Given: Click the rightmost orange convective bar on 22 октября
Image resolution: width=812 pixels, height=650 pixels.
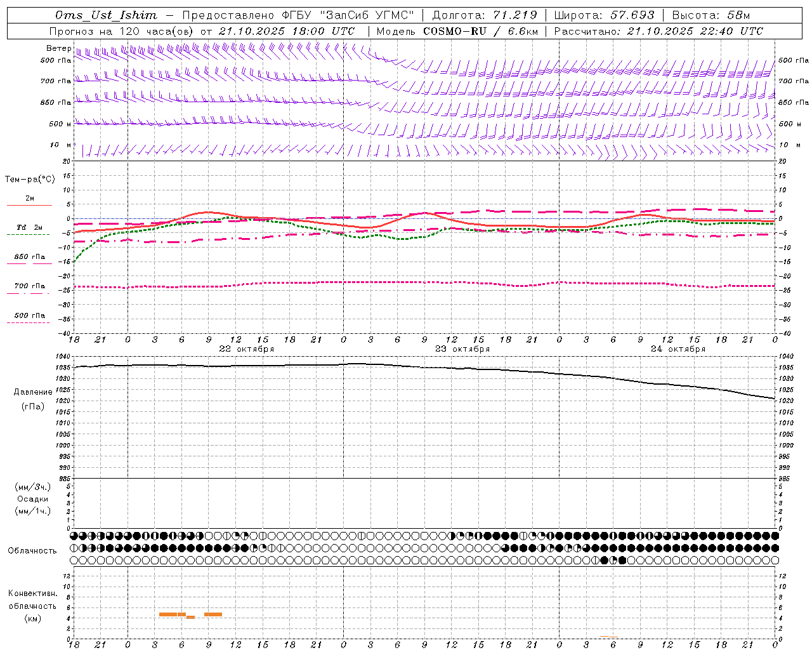Looking at the screenshot, I should click(x=213, y=614).
